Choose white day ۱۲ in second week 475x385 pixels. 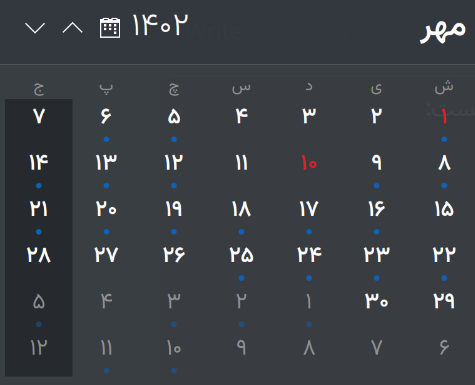point(174,163)
